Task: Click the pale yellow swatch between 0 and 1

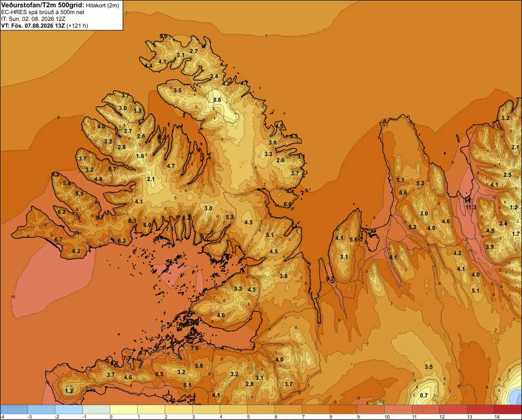Action: 124,410
